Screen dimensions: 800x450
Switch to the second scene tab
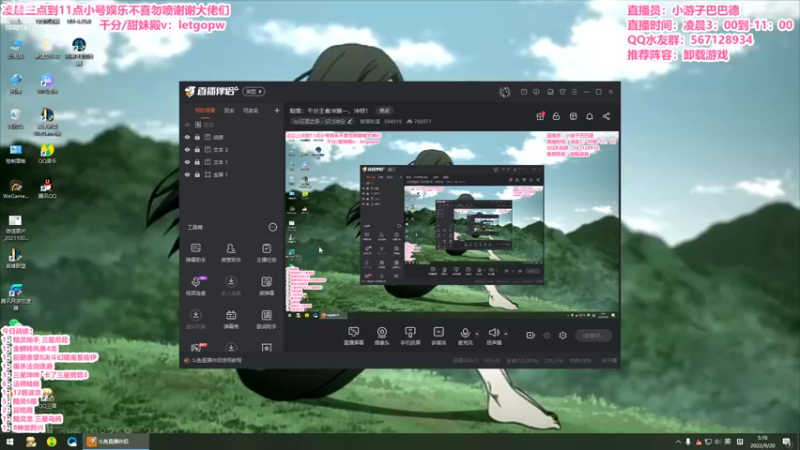pyautogui.click(x=229, y=111)
